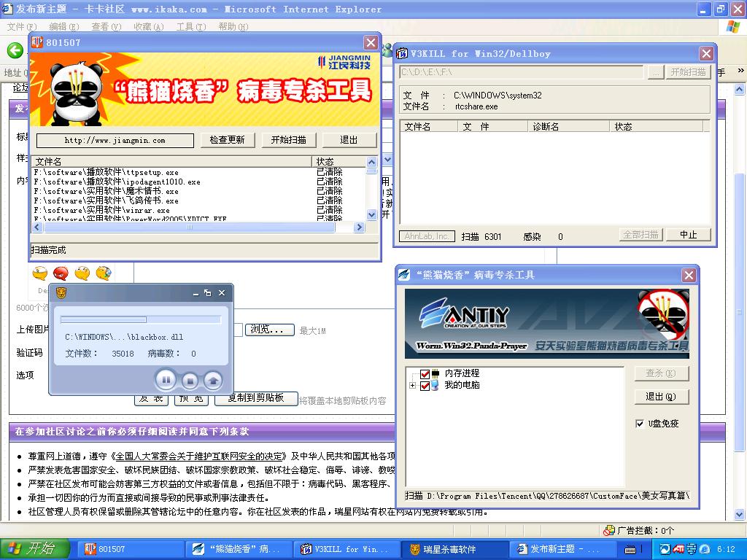Screen dimensions: 747x560
Task: Click the http://www.jiangmin.com button
Action: (115, 141)
